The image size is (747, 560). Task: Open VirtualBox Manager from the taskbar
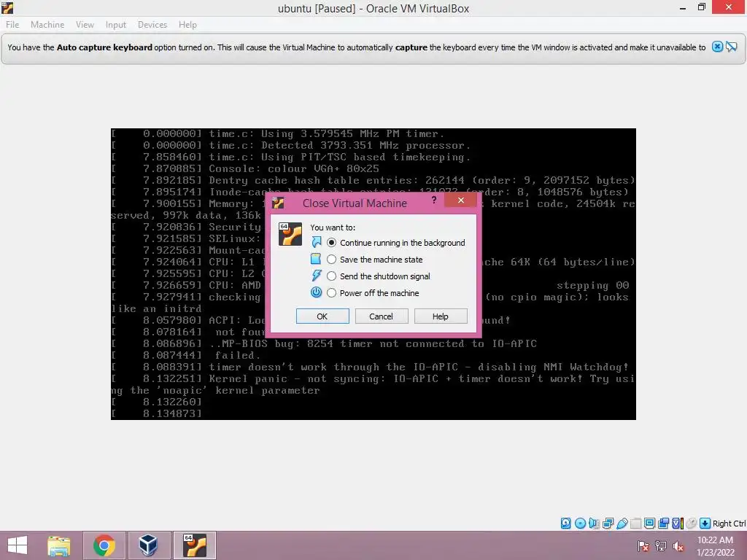(148, 545)
